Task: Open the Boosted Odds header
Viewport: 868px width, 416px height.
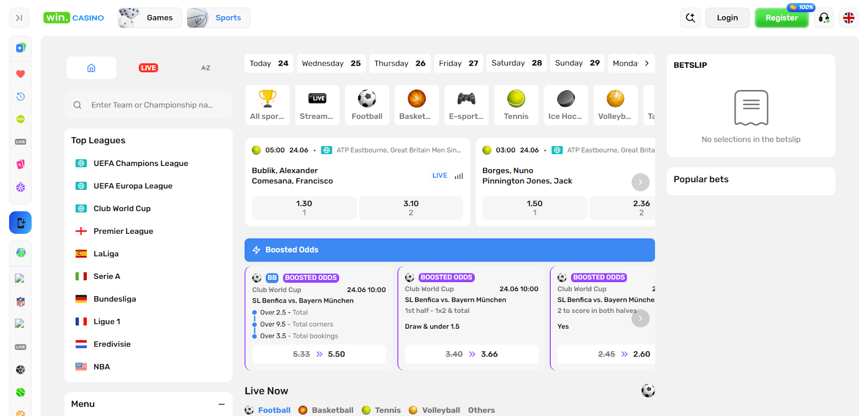Action: pyautogui.click(x=450, y=250)
